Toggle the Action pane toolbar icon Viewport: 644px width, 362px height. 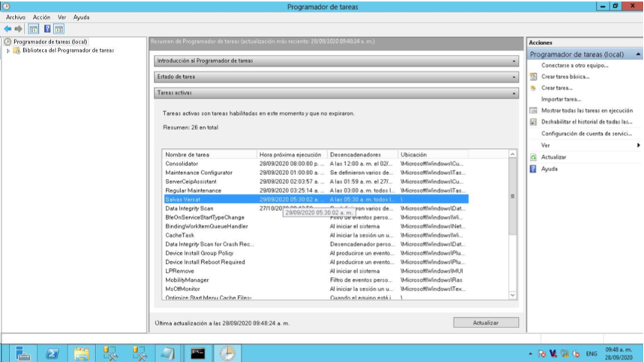(59, 29)
